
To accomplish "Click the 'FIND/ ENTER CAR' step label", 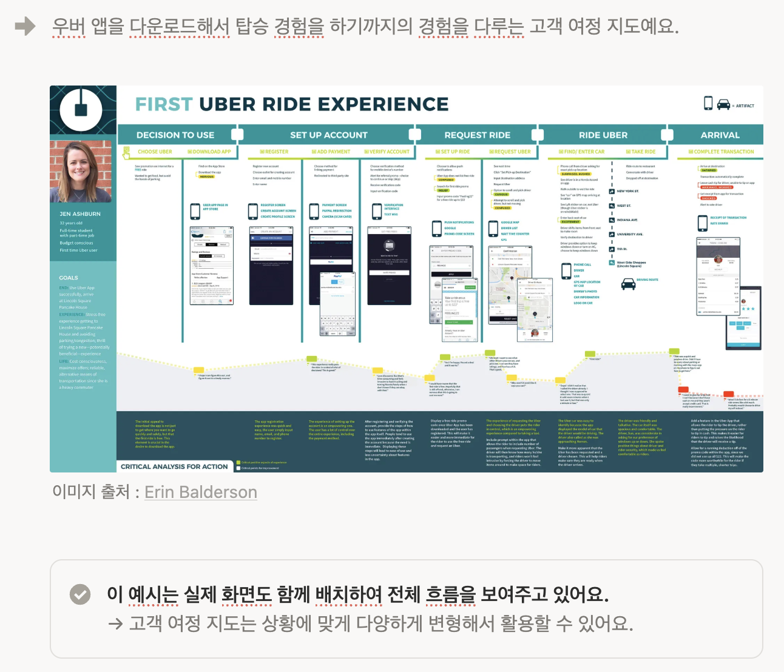I will [x=584, y=152].
